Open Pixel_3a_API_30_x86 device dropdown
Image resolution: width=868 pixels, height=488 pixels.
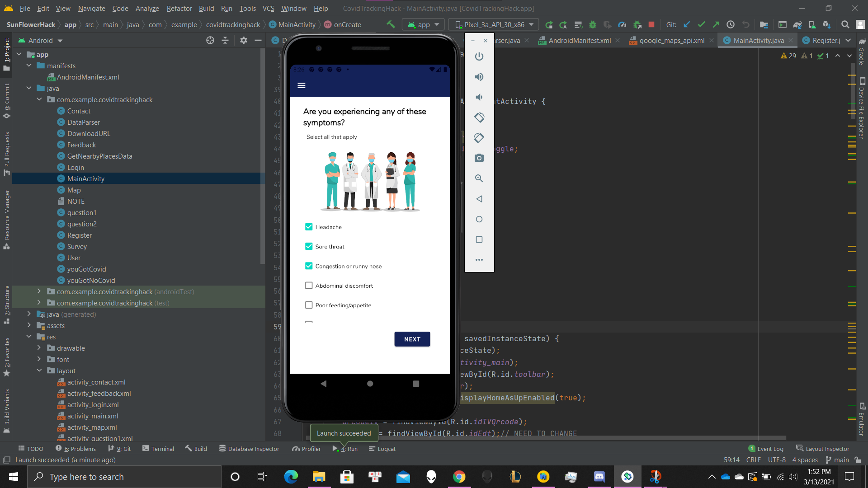point(495,25)
